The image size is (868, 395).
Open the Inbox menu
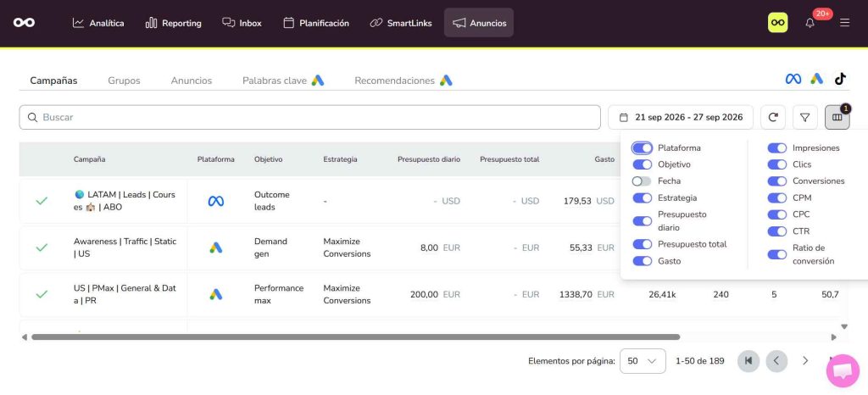pyautogui.click(x=242, y=23)
